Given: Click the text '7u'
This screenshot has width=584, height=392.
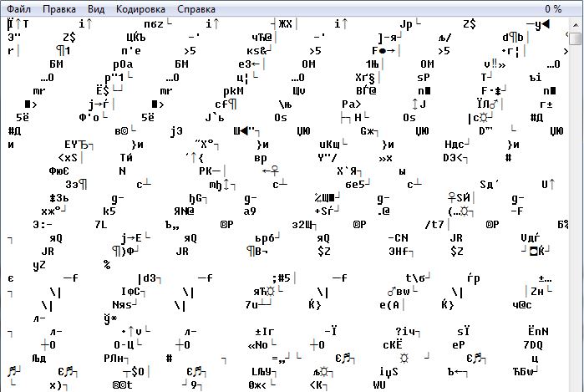Looking at the screenshot, I should [x=251, y=306].
